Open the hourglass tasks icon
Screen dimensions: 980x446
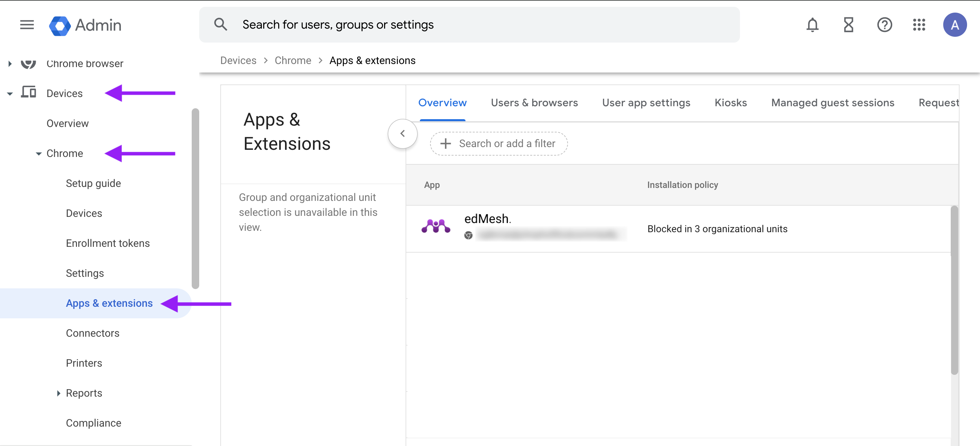tap(848, 25)
